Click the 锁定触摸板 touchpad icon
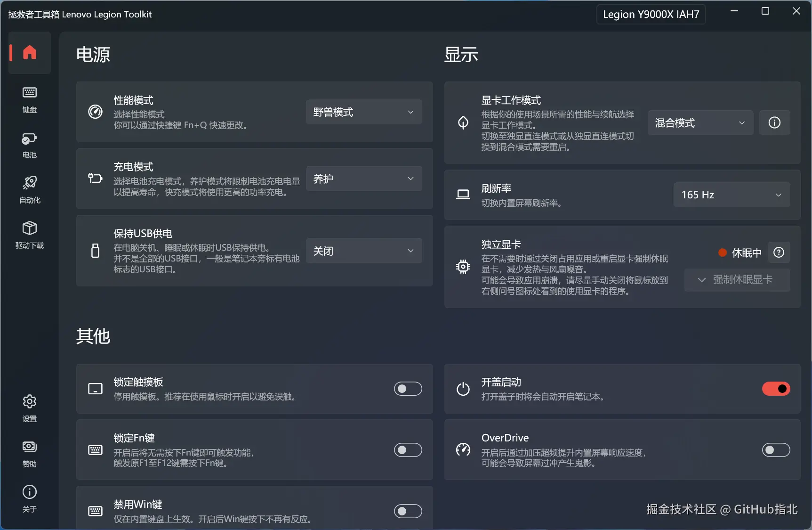Screen dimensions: 812x530 click(x=95, y=389)
